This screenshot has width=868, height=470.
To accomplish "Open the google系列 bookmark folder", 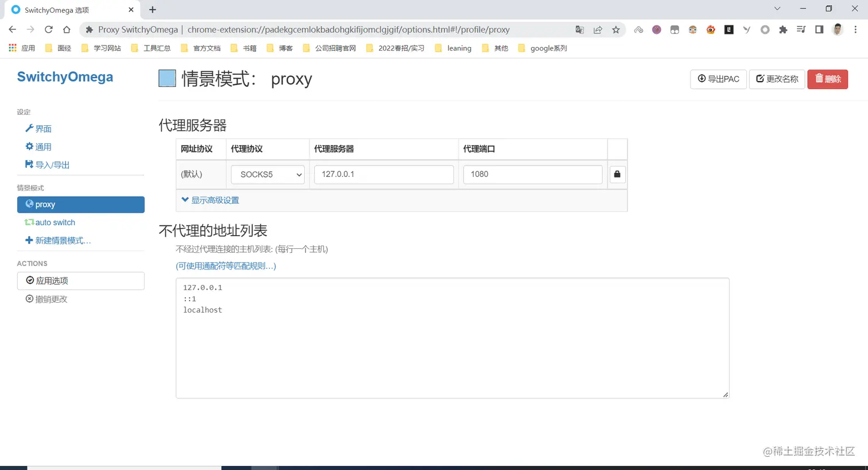I will tap(542, 48).
